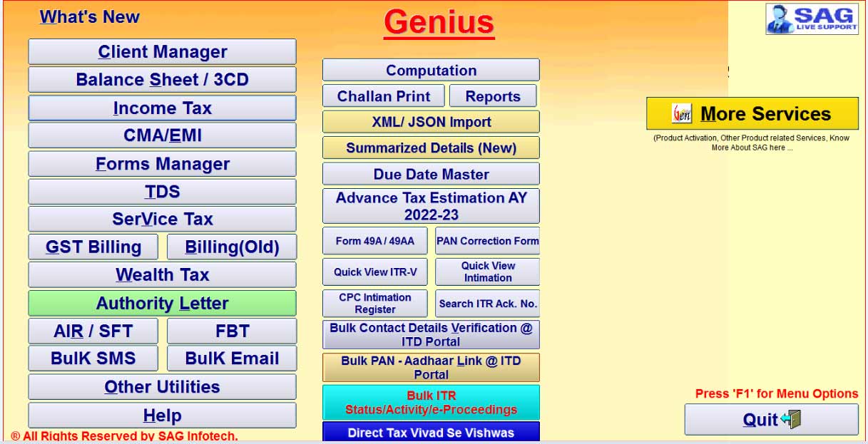Click the Challan Print button

click(383, 96)
